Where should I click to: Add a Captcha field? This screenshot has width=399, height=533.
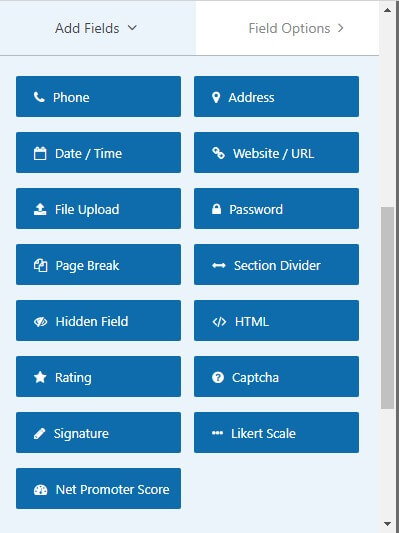pyautogui.click(x=276, y=376)
